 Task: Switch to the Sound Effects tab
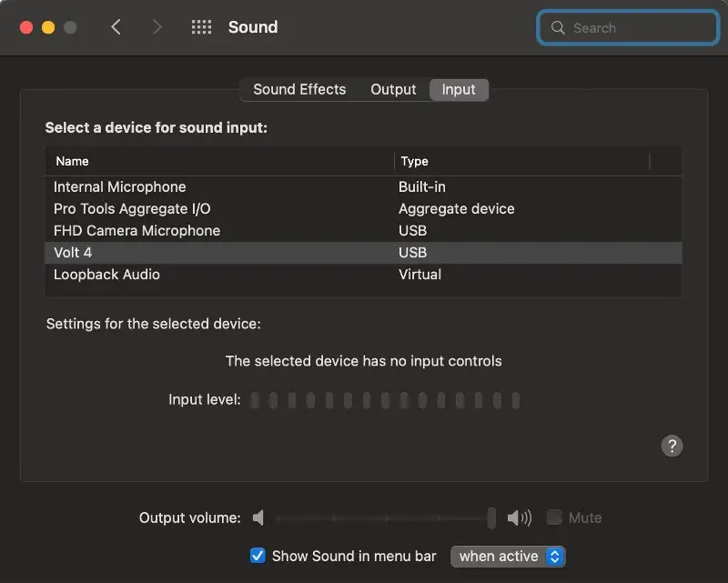coord(298,89)
